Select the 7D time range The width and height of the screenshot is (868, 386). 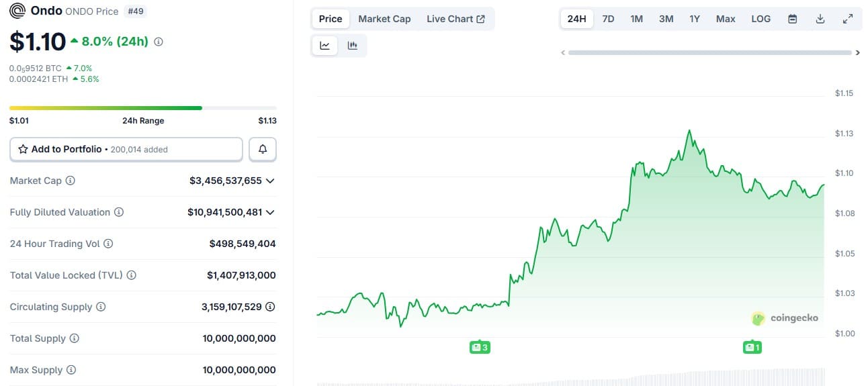click(x=608, y=19)
